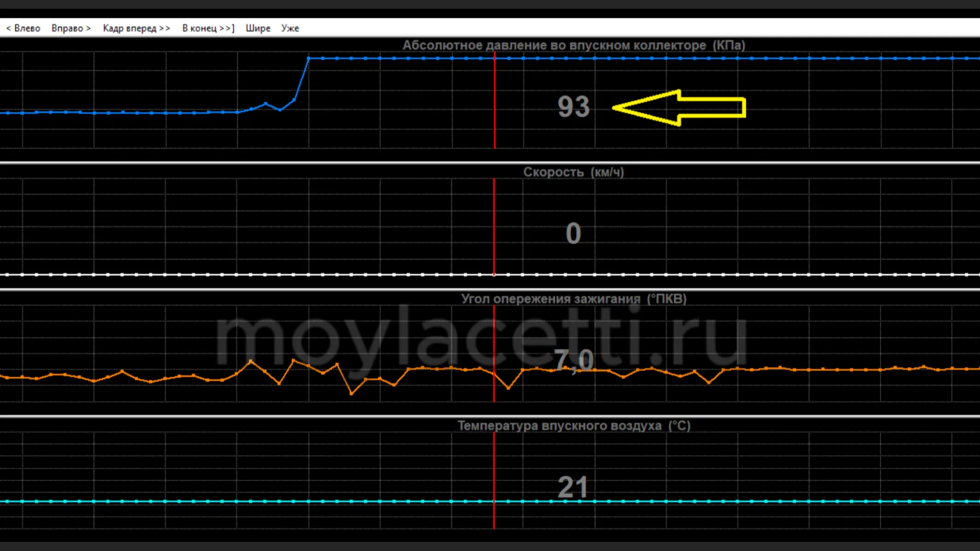Narrow the graph with 'Уже'
Screen dimensions: 980x551
coord(290,28)
